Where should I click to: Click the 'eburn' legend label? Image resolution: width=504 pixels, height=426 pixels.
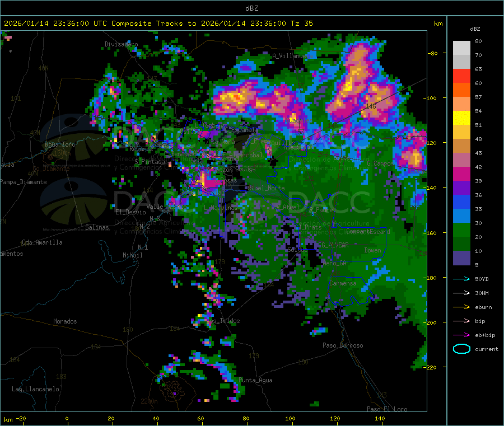(483, 307)
